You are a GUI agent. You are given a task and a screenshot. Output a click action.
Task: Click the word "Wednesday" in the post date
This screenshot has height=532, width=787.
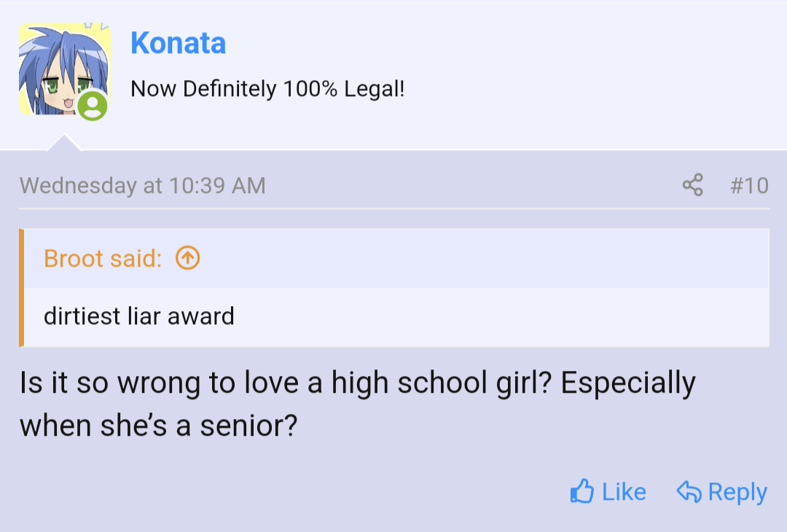coord(78,185)
